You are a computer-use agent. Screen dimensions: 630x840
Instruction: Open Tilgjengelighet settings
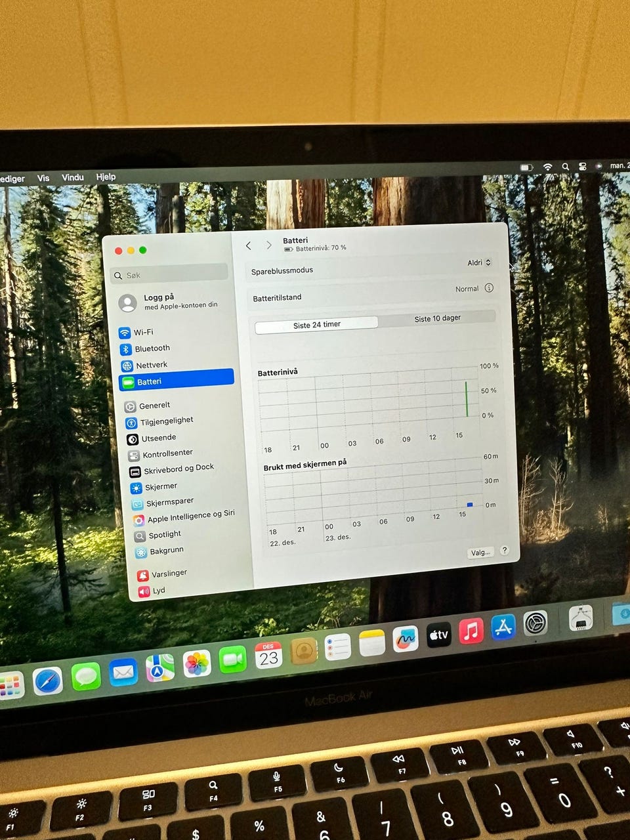coord(159,421)
